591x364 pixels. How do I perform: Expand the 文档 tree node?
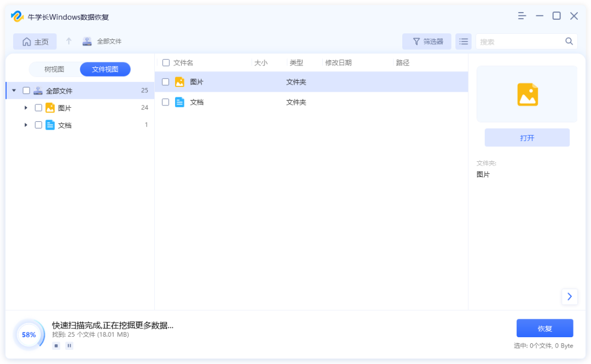(26, 125)
